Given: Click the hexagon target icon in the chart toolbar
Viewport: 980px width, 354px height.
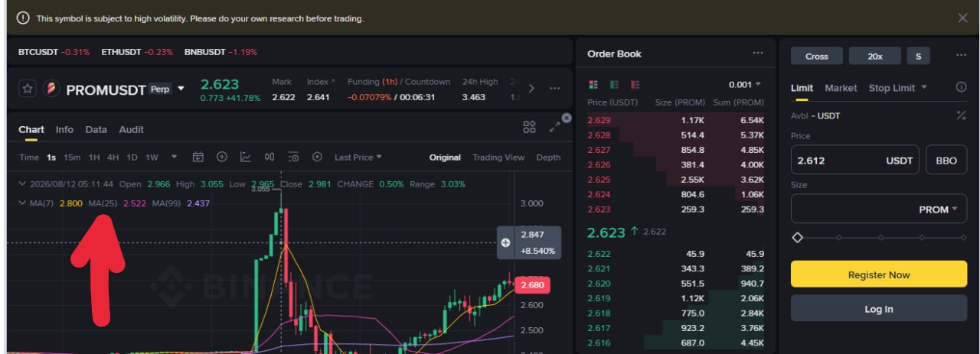Looking at the screenshot, I should click(317, 157).
